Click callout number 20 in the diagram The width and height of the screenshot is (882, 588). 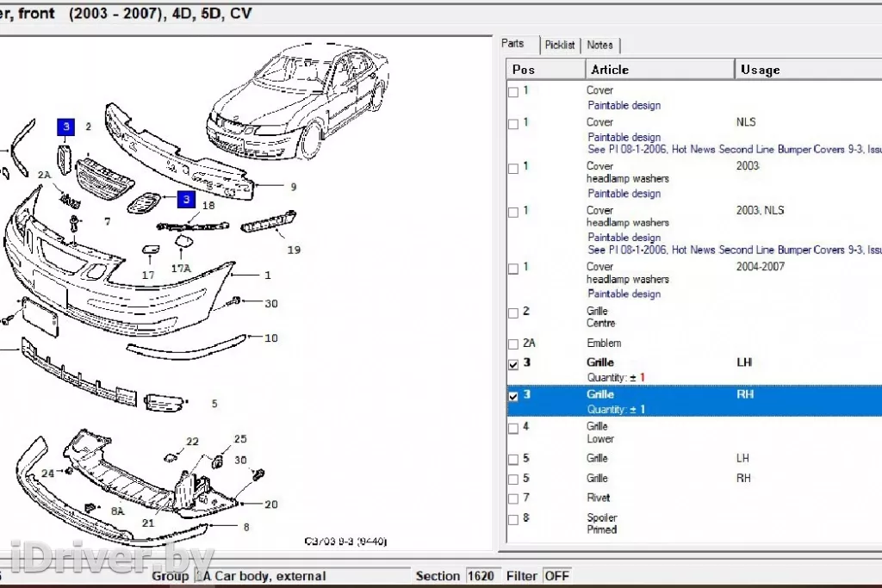[x=271, y=504]
